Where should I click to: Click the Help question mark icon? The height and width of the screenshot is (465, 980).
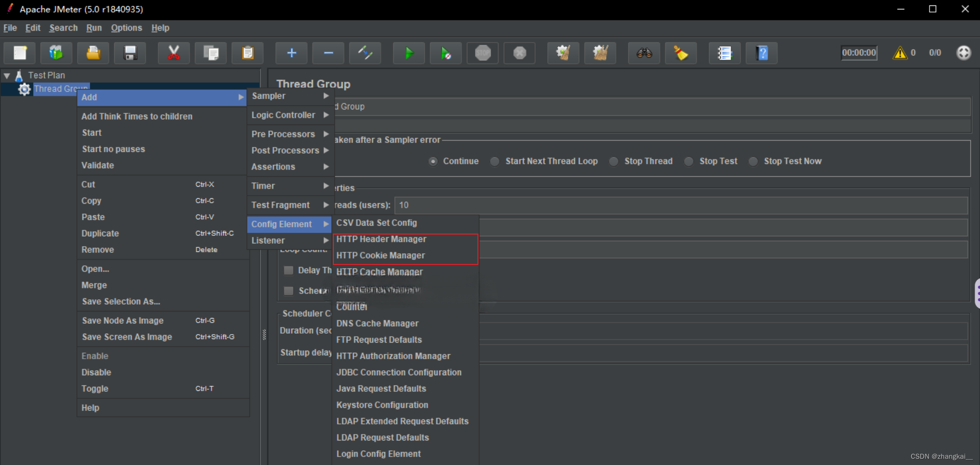tap(762, 53)
